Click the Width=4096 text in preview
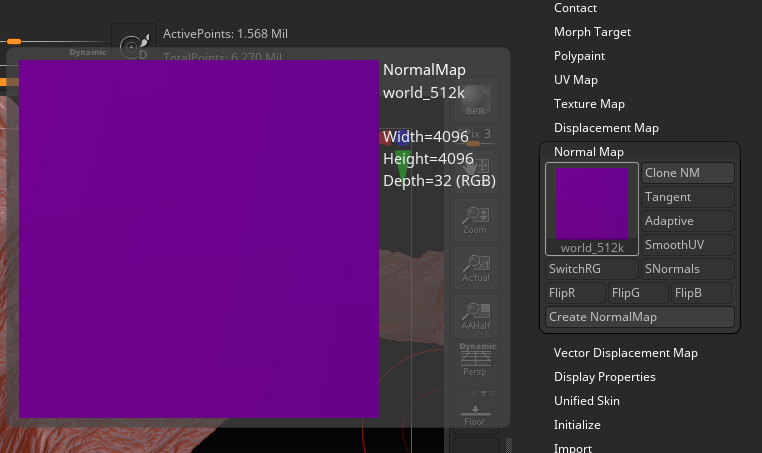 tap(426, 137)
